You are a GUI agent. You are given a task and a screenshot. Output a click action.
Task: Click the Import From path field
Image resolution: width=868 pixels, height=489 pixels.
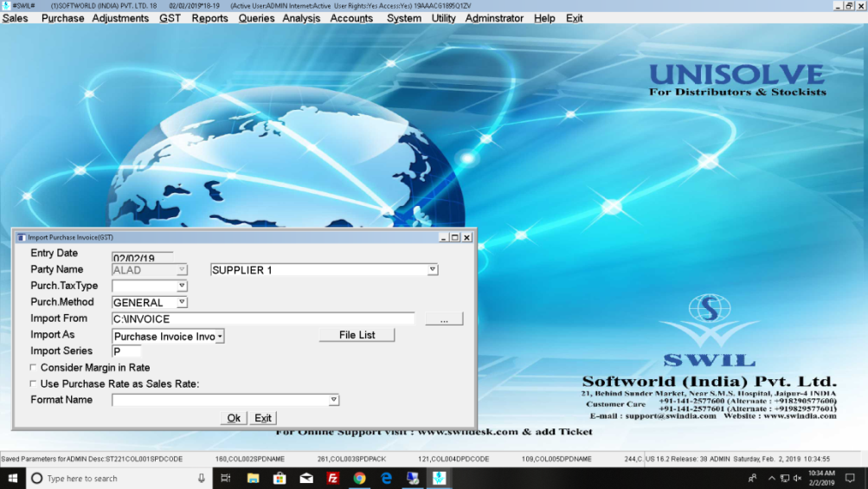pos(263,319)
